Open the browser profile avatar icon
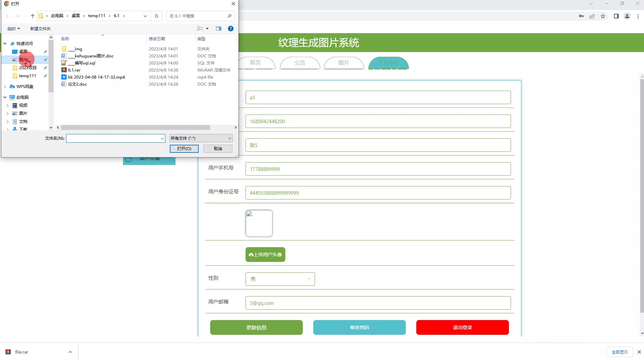 pos(627,16)
